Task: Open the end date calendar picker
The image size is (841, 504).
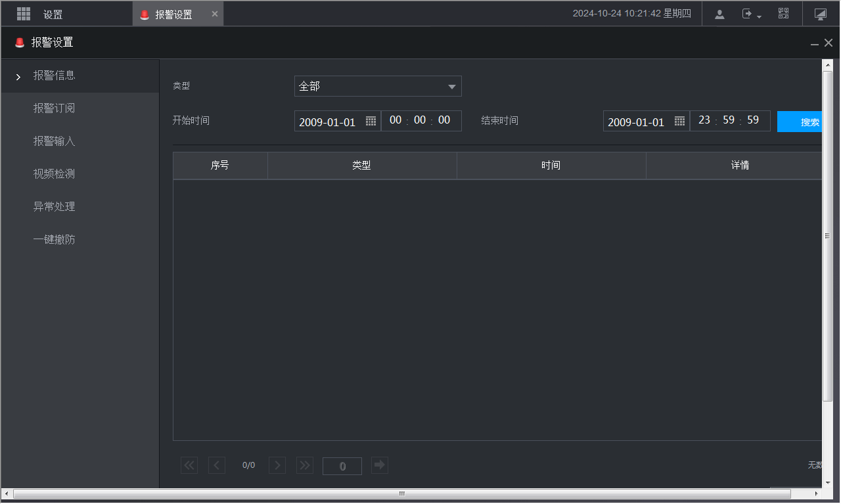Action: (679, 121)
